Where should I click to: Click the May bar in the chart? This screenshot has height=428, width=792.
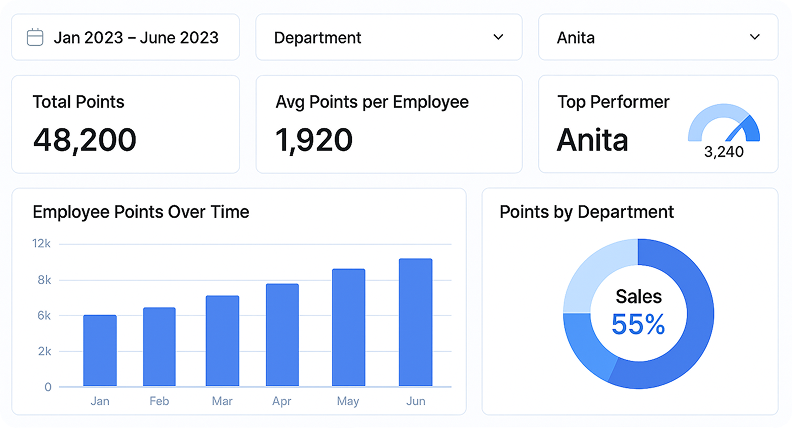click(348, 328)
